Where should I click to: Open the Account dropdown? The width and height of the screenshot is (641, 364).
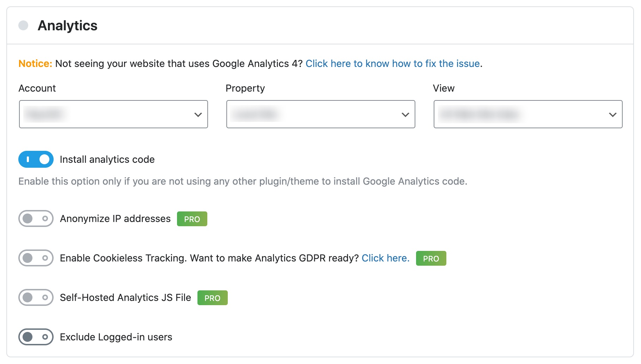[x=114, y=114]
